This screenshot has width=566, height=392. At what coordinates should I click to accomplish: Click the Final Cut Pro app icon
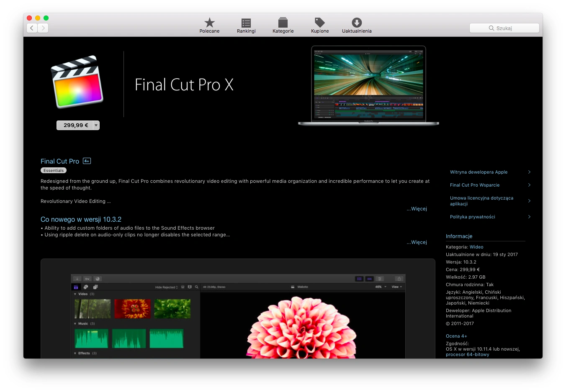(x=77, y=82)
